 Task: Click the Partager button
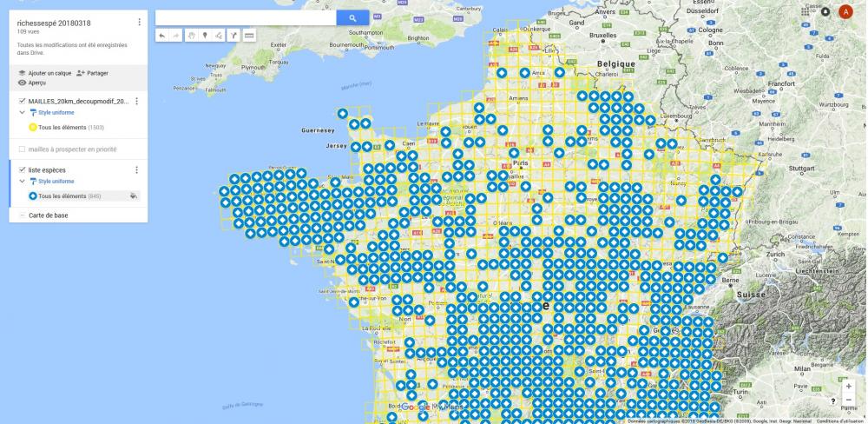coord(92,73)
